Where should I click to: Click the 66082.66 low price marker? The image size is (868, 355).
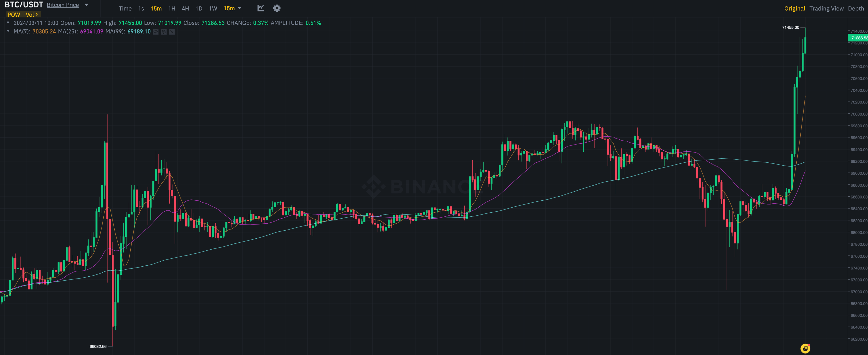tap(98, 346)
